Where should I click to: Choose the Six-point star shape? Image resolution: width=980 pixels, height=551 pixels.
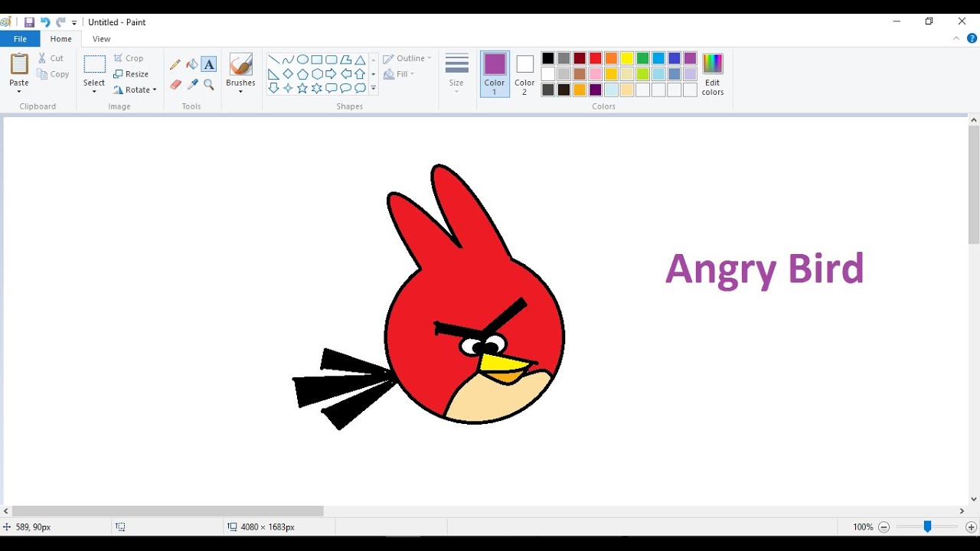tap(317, 88)
